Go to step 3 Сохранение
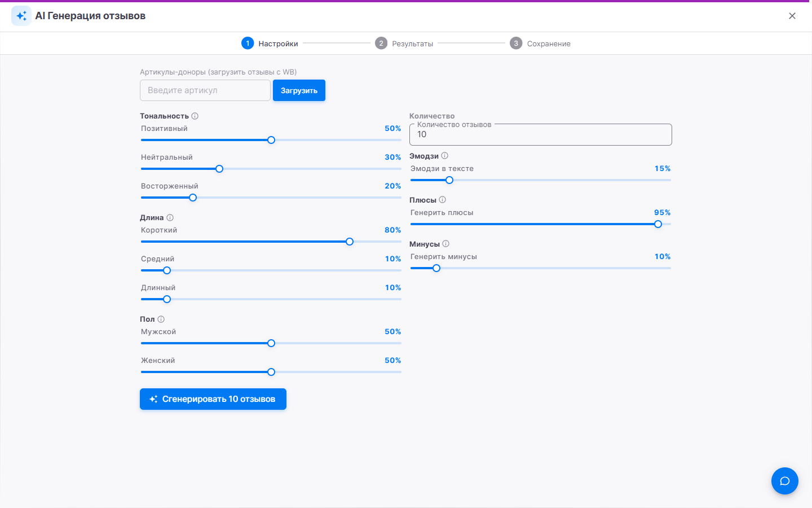This screenshot has height=508, width=812. click(540, 43)
